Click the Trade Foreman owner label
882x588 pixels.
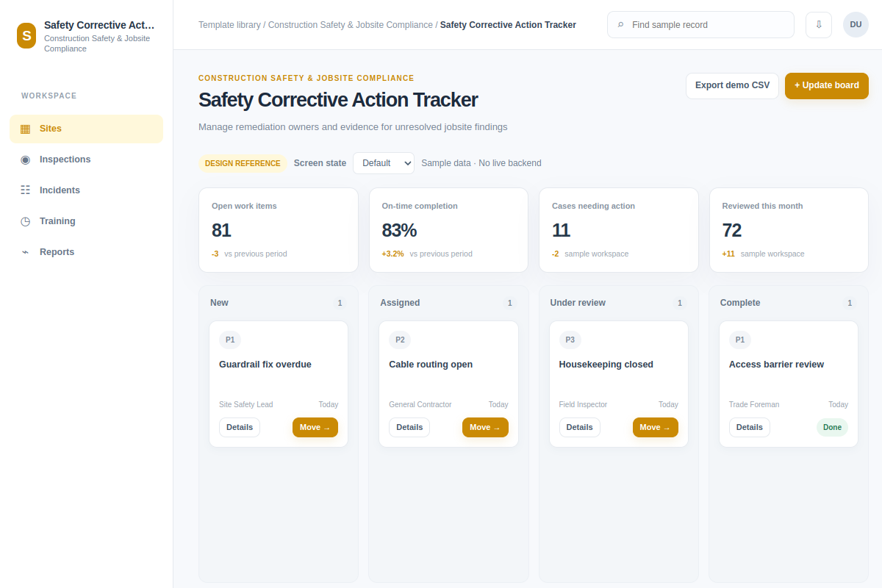click(754, 405)
